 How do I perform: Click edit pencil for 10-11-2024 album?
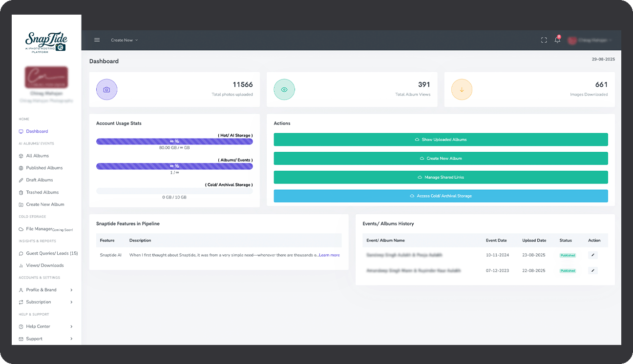pyautogui.click(x=592, y=255)
